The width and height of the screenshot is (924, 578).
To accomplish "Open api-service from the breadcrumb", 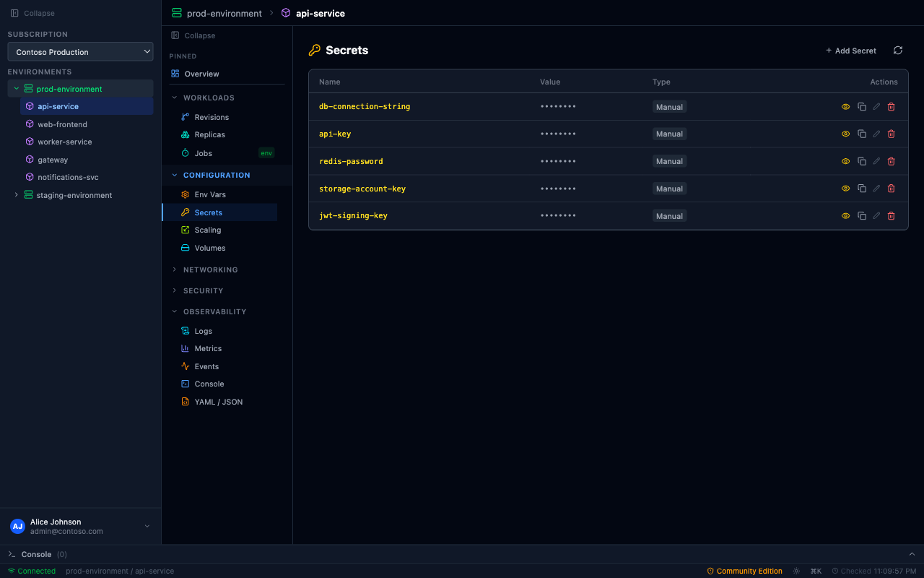I will click(x=319, y=13).
